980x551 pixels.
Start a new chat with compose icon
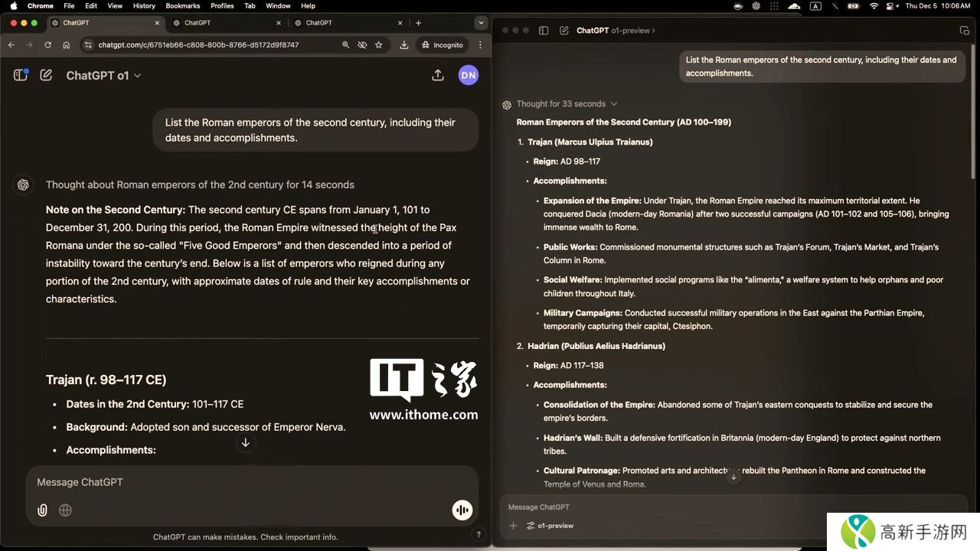[x=46, y=75]
